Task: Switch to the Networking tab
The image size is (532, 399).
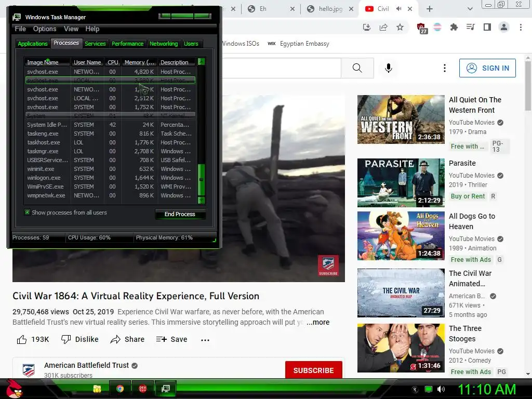Action: click(164, 44)
